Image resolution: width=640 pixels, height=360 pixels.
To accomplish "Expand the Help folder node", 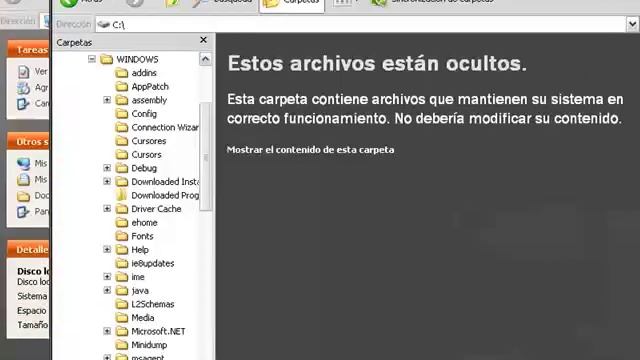I will point(107,249).
